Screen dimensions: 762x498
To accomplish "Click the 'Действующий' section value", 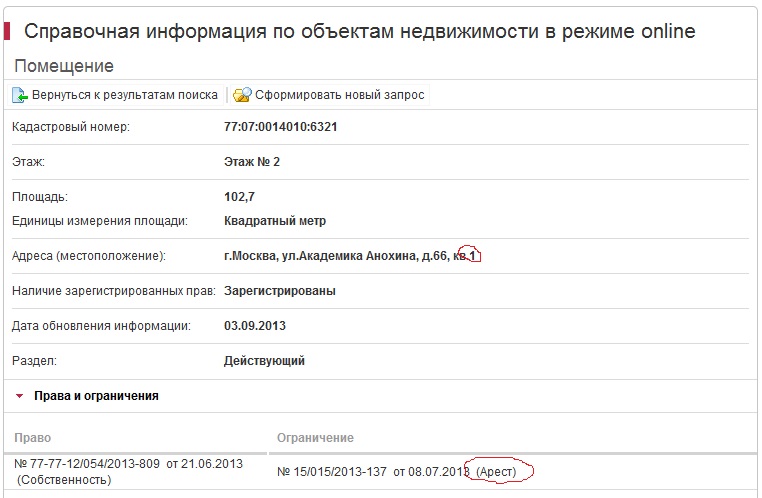I will [264, 360].
